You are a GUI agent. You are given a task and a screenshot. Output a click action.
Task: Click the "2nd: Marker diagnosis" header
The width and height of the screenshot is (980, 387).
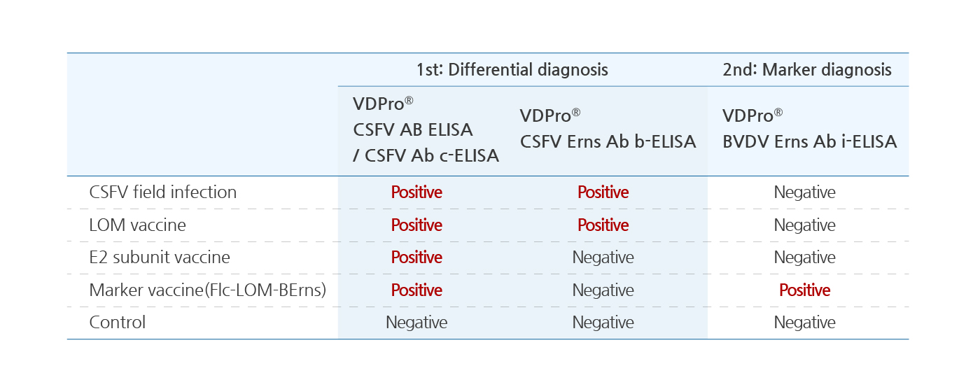pyautogui.click(x=807, y=70)
